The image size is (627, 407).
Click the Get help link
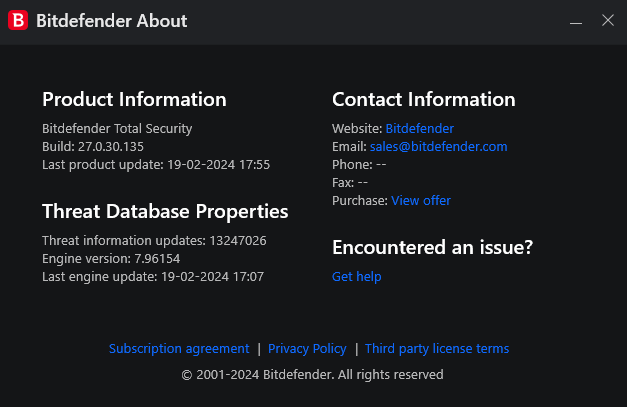point(356,276)
